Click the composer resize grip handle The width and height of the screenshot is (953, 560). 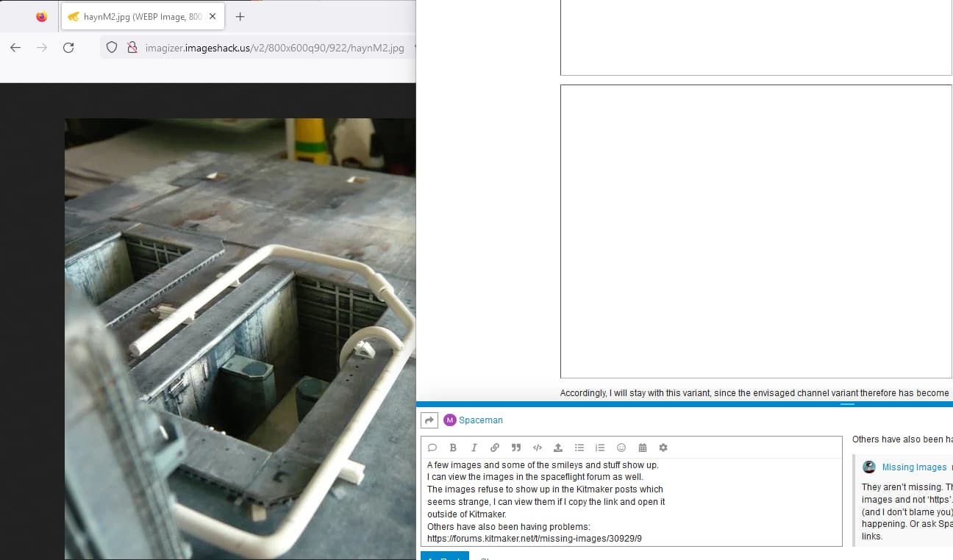point(847,404)
